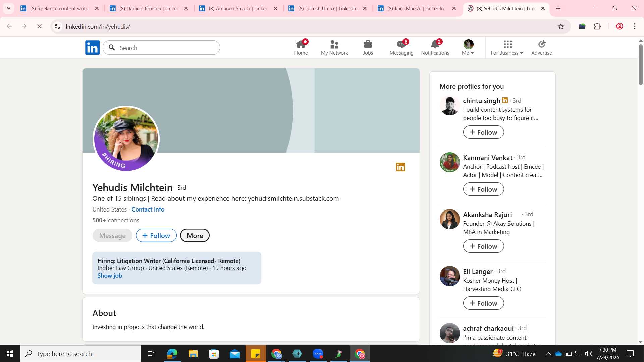Open Messaging with 6 unread
The height and width of the screenshot is (362, 644).
(x=401, y=48)
